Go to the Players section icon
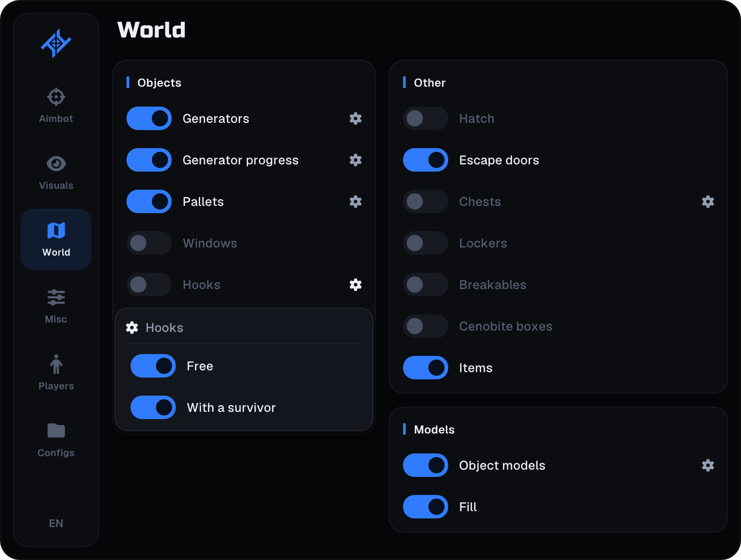 (56, 364)
